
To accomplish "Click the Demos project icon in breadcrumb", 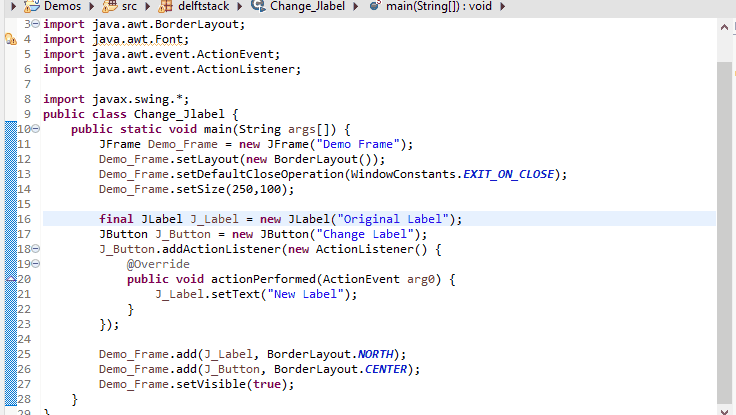I will click(x=31, y=6).
